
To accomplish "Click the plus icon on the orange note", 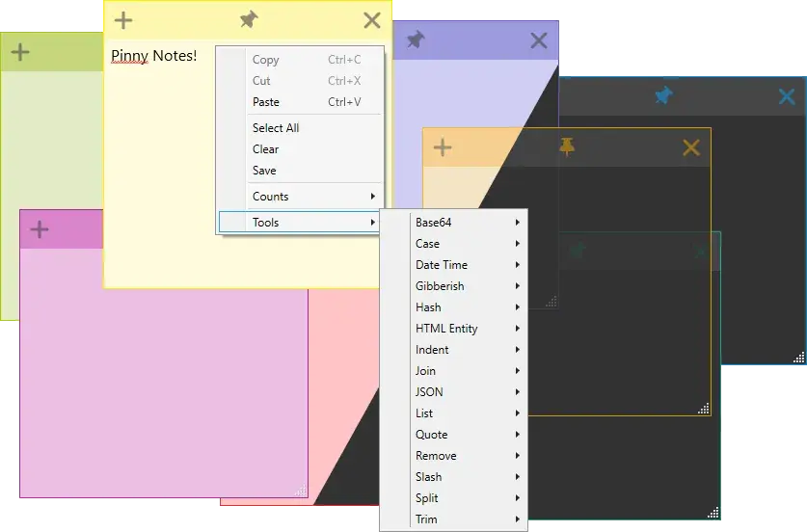I will [x=442, y=147].
